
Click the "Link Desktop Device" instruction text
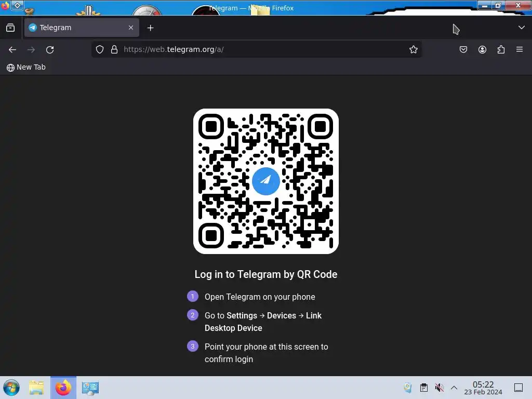tap(263, 322)
